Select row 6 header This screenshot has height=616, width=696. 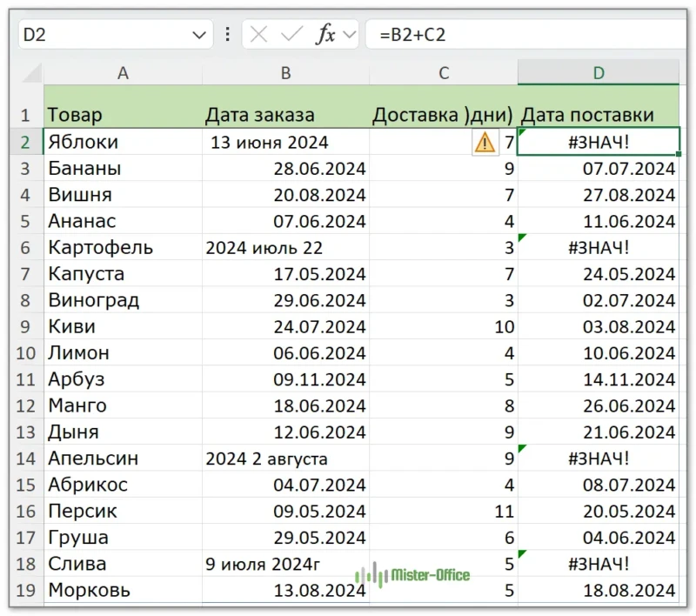[x=26, y=248]
